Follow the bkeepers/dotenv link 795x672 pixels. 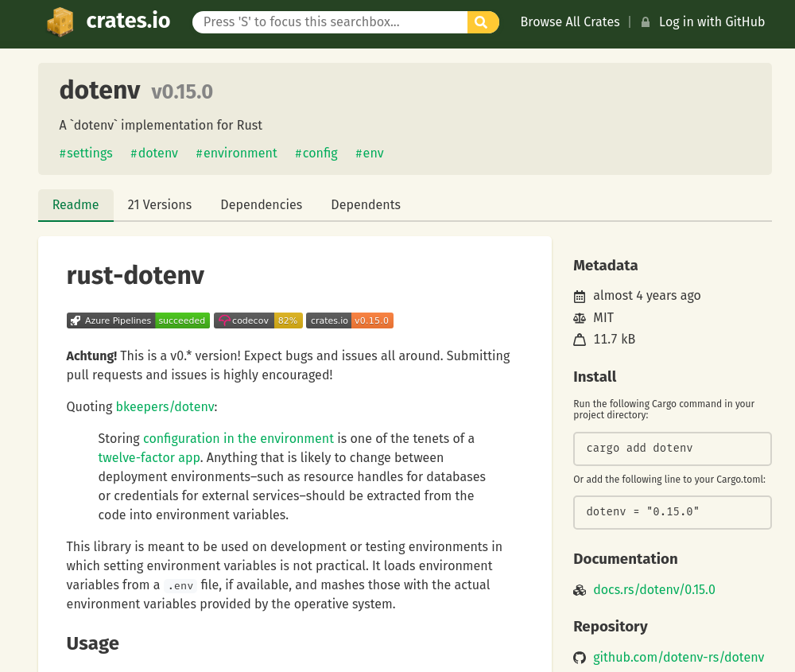[165, 406]
